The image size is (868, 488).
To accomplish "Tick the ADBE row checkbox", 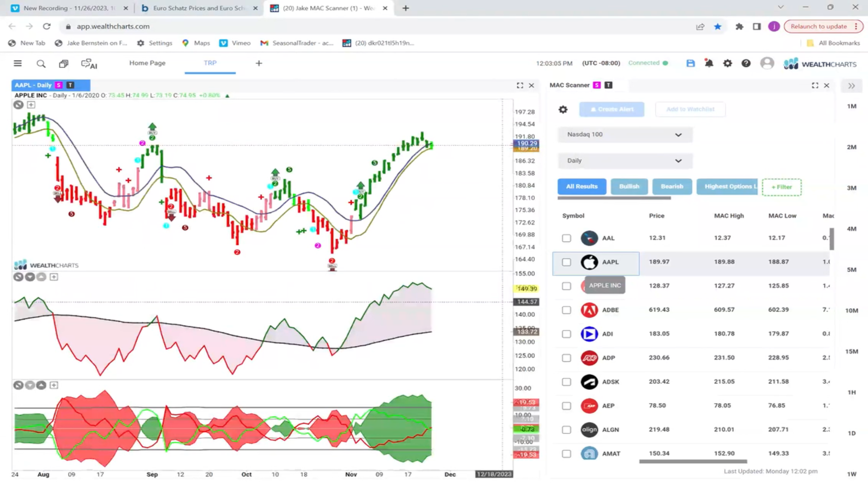I will pyautogui.click(x=566, y=310).
